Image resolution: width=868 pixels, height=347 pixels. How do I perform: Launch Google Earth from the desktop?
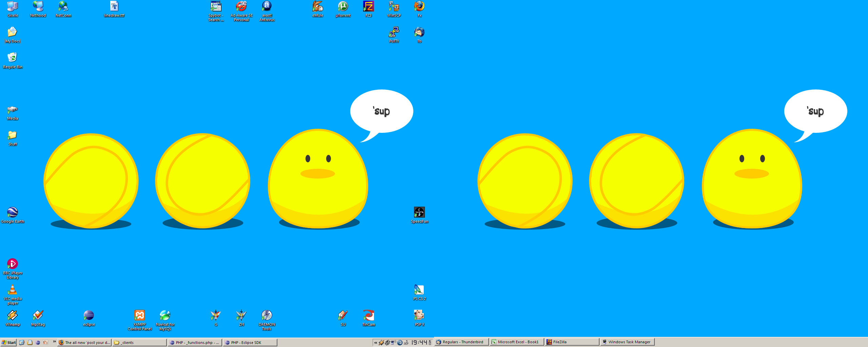pyautogui.click(x=13, y=215)
